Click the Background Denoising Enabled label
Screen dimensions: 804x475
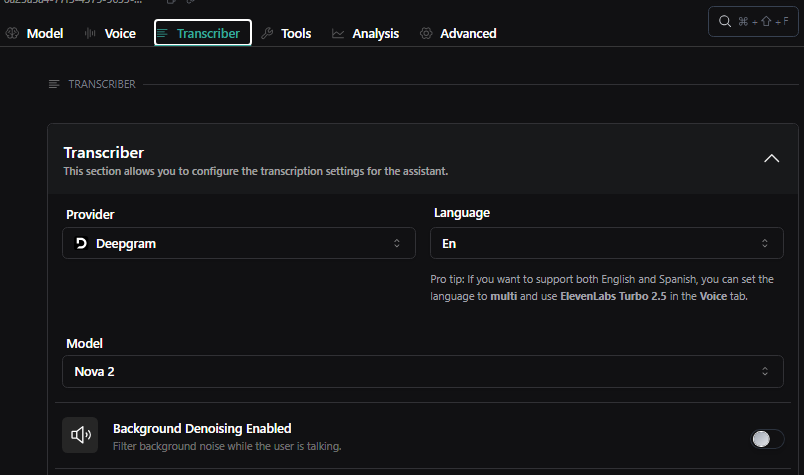pos(202,428)
